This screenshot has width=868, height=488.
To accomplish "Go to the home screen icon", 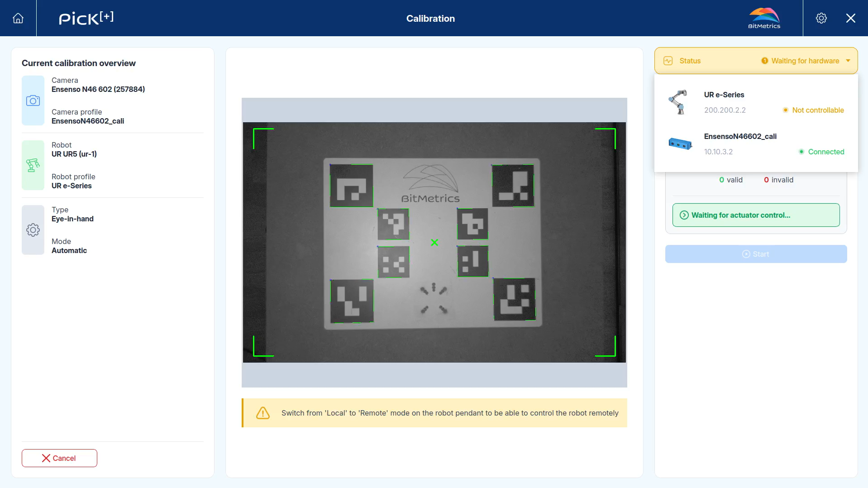I will point(18,18).
